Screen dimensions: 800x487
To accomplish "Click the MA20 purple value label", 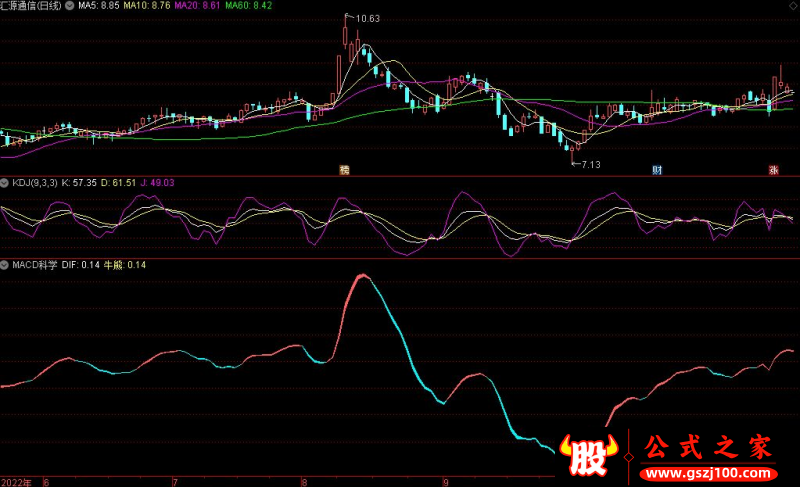I will [197, 6].
